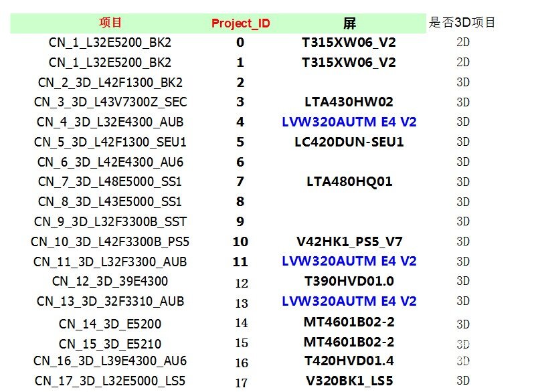Image resolution: width=534 pixels, height=392 pixels.
Task: Select CN_1_L32E5200_BK2 cell with Project_ID 0
Action: coord(110,43)
